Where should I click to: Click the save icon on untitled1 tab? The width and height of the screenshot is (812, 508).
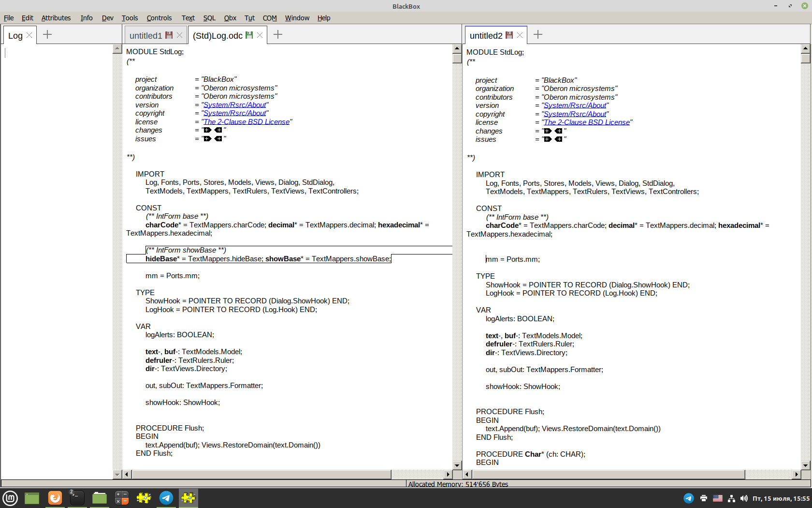tap(169, 35)
